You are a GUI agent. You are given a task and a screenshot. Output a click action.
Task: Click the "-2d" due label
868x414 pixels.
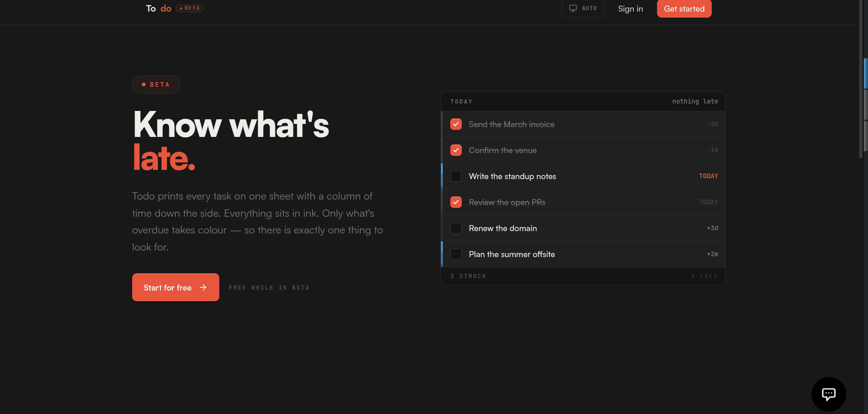[x=713, y=124]
